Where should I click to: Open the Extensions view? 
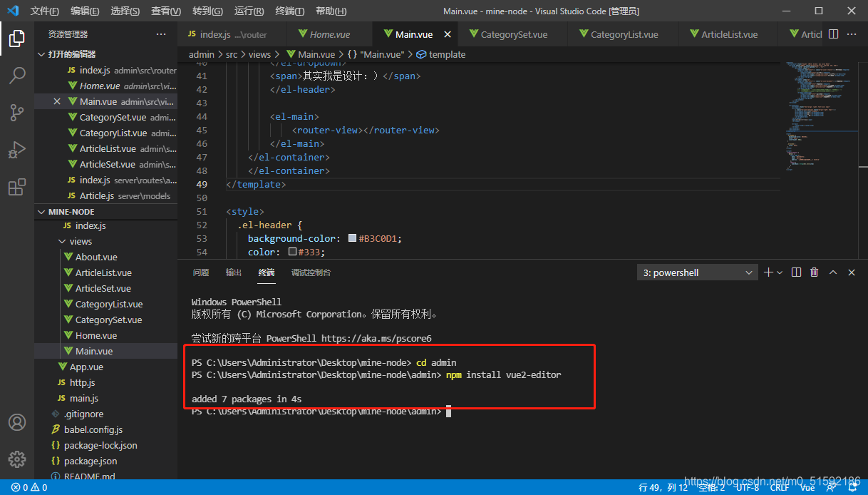point(17,188)
